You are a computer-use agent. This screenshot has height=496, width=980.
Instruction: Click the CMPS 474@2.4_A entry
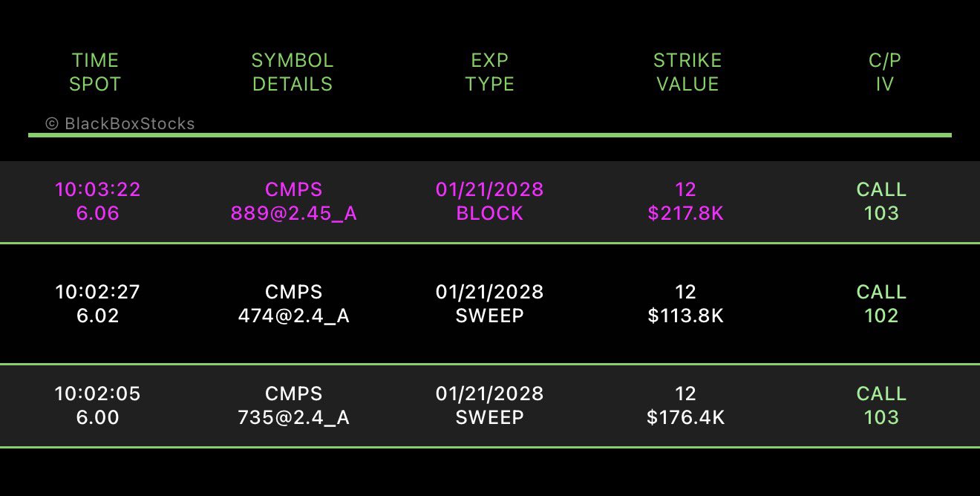click(x=293, y=304)
